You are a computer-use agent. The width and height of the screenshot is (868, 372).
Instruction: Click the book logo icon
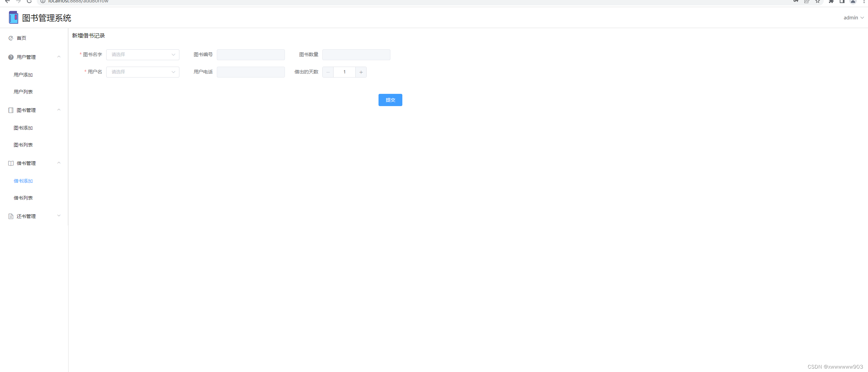(13, 18)
